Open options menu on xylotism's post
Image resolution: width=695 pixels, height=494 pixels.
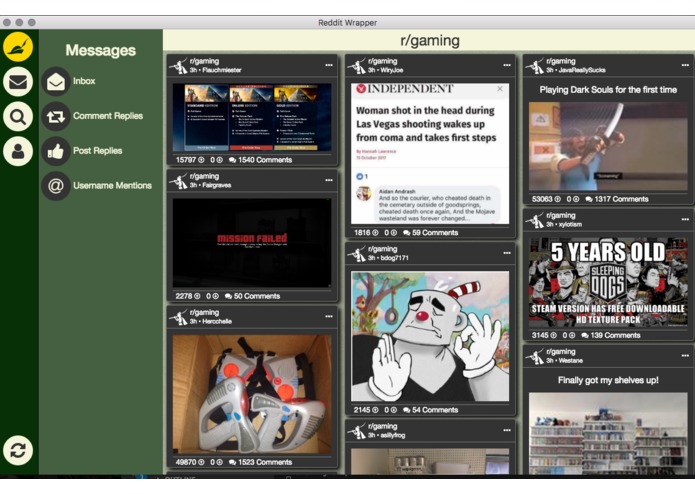point(685,219)
